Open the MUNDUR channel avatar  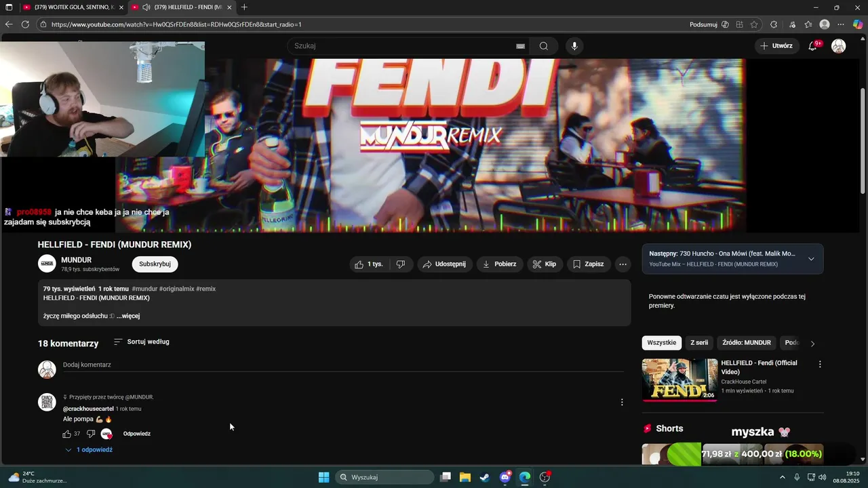[x=47, y=264]
